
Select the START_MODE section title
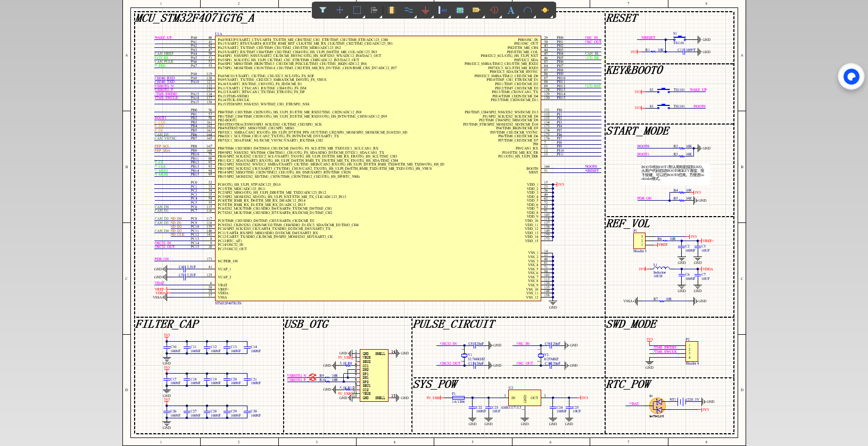point(638,131)
